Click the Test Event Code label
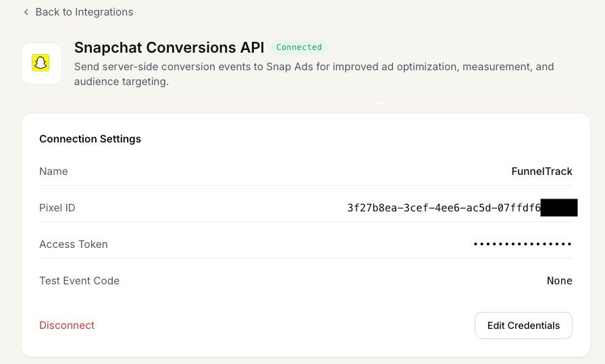The height and width of the screenshot is (364, 605). [80, 281]
